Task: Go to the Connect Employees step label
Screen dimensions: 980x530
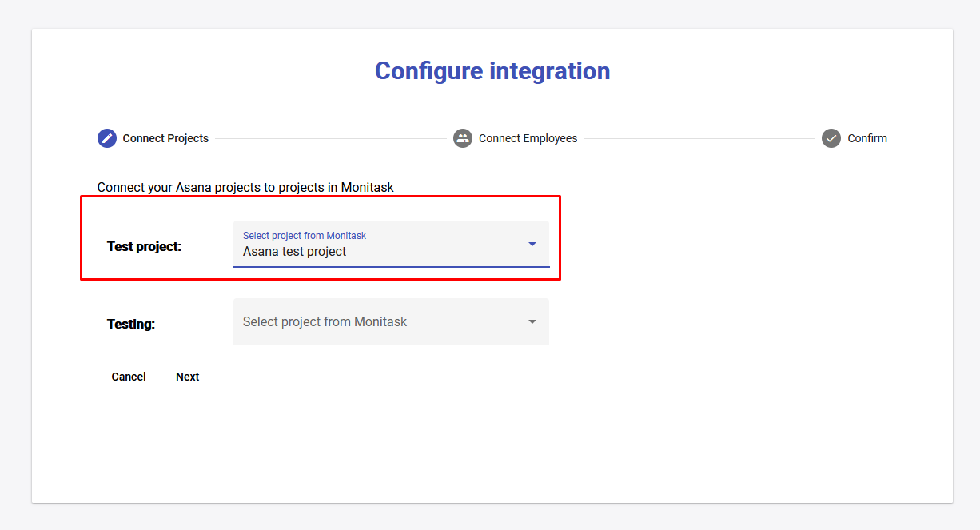Action: pyautogui.click(x=528, y=138)
